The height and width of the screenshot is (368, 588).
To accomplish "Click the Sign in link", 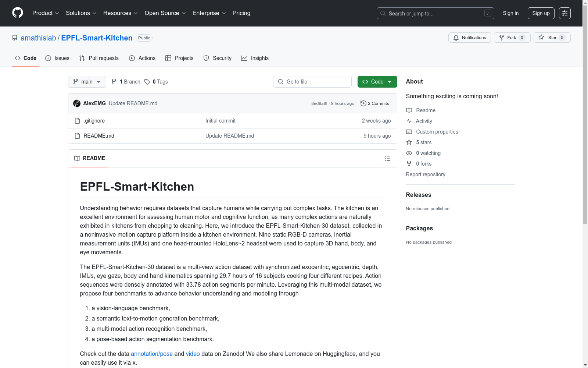I will coord(511,13).
